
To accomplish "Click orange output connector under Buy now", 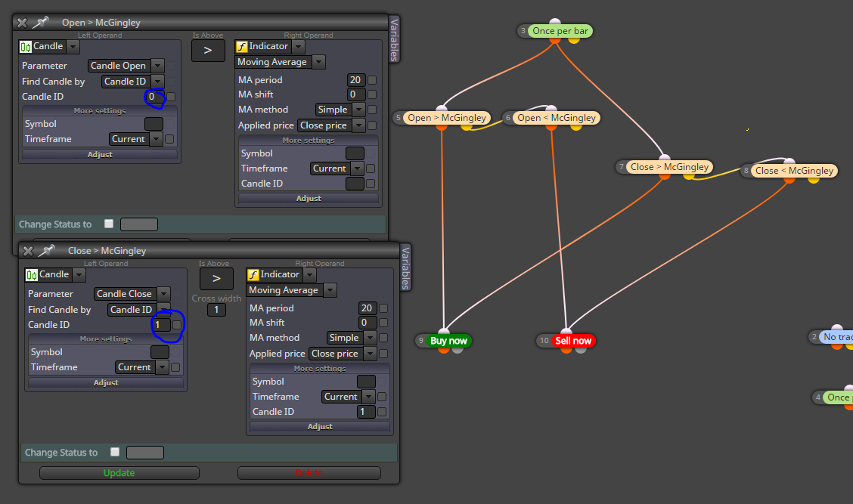I will [x=444, y=350].
